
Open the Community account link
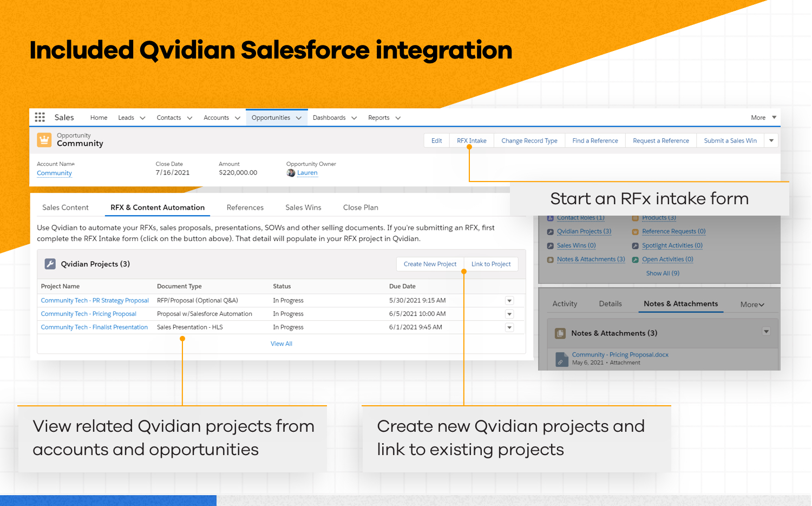pyautogui.click(x=54, y=172)
